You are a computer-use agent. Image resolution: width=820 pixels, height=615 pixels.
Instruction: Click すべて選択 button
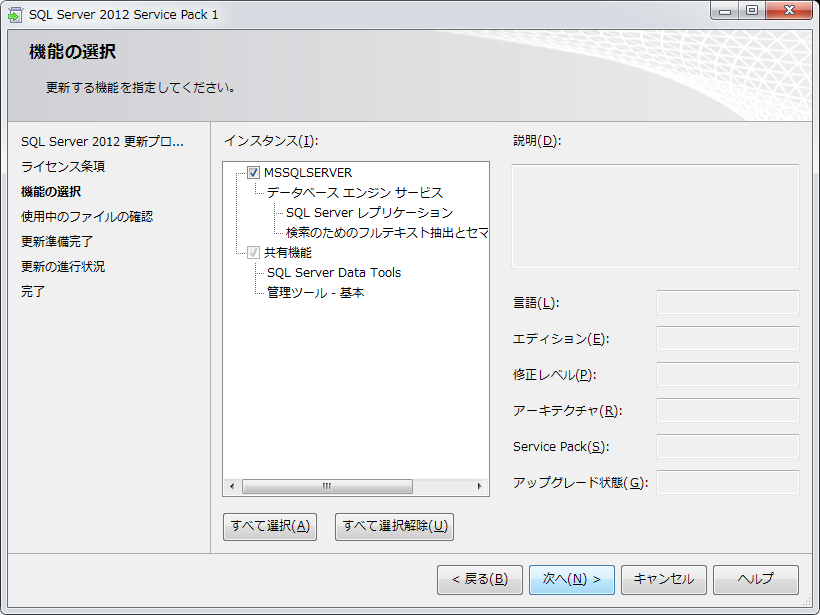click(270, 526)
